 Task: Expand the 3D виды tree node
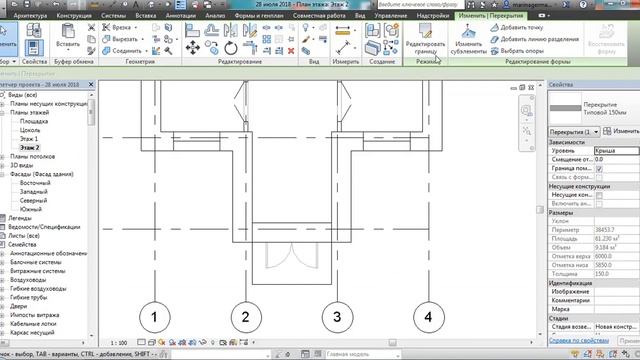tap(2, 166)
